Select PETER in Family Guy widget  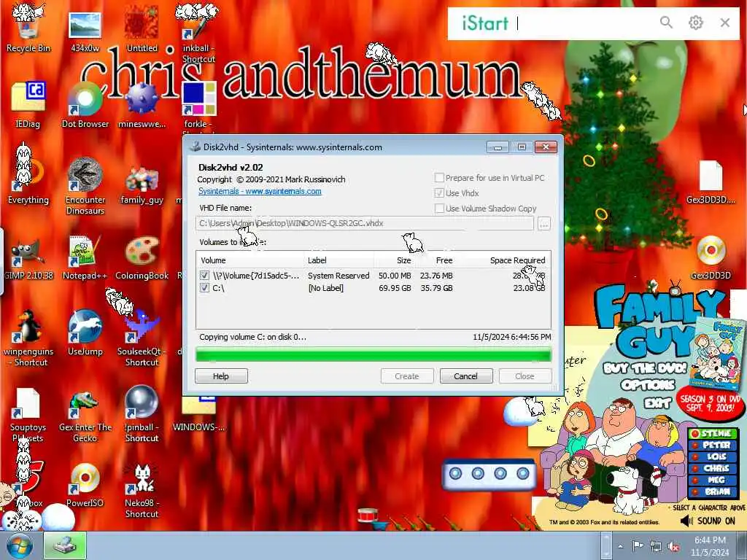tap(713, 445)
